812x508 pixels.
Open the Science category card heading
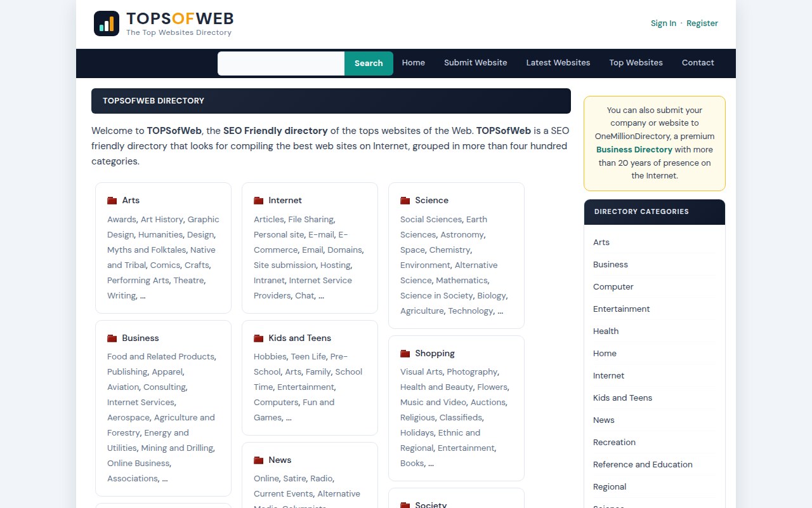(431, 201)
